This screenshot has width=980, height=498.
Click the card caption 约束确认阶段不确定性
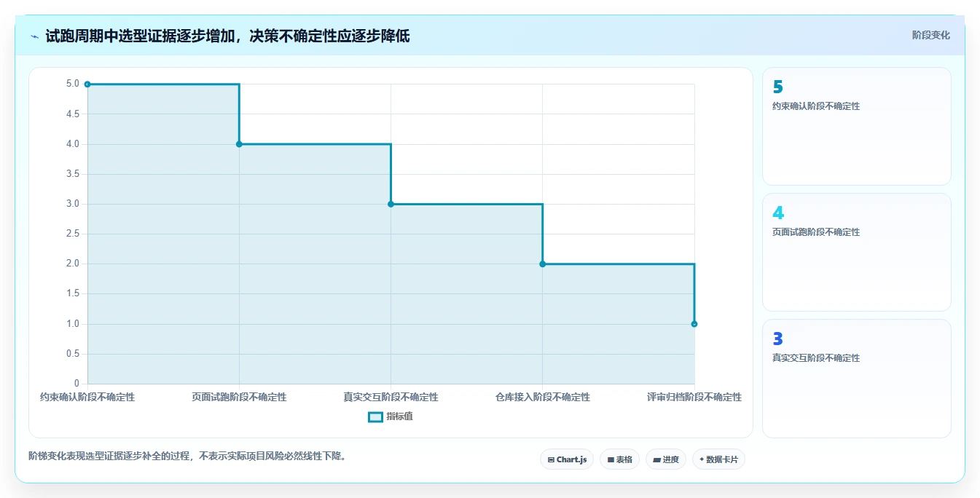point(816,106)
